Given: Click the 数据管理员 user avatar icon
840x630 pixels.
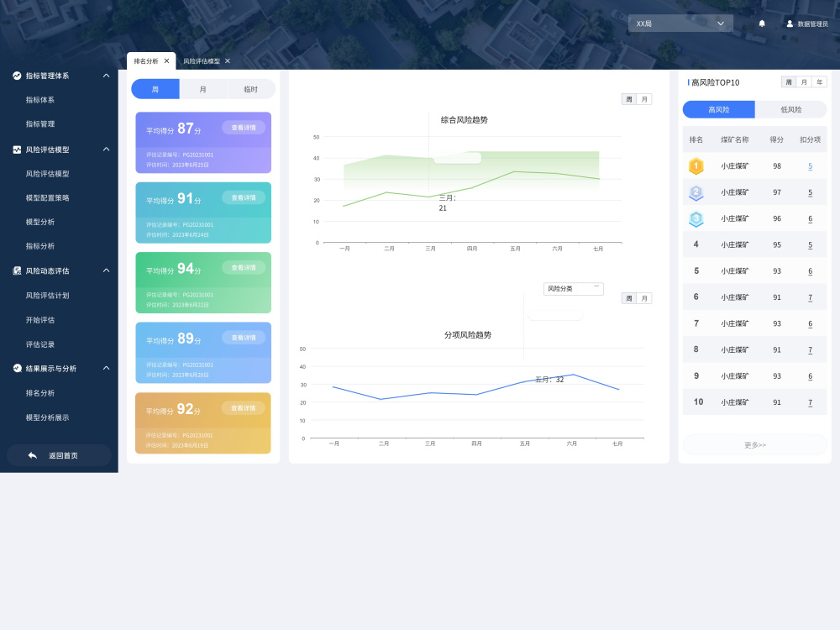Looking at the screenshot, I should [790, 24].
